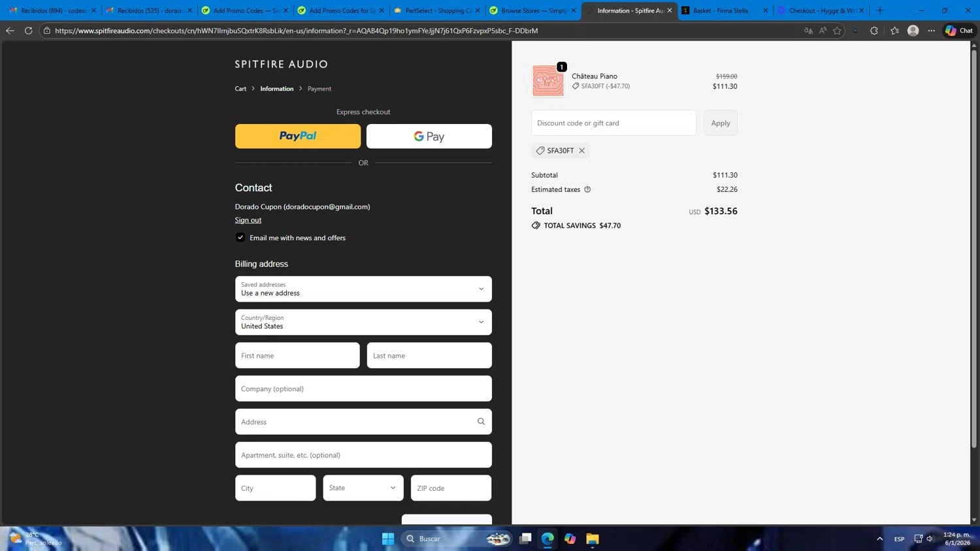Switch to Checkout - Hygge tab
The width and height of the screenshot is (980, 551).
point(821,10)
